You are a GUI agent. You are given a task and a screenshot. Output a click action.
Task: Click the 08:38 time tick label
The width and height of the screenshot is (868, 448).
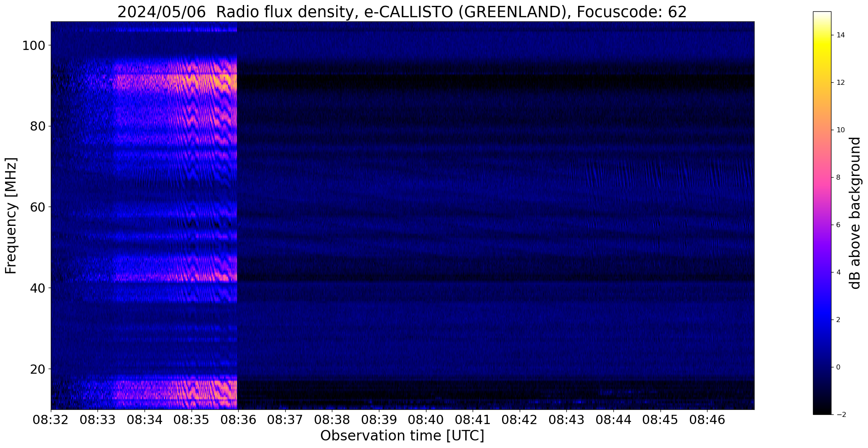[x=332, y=420]
